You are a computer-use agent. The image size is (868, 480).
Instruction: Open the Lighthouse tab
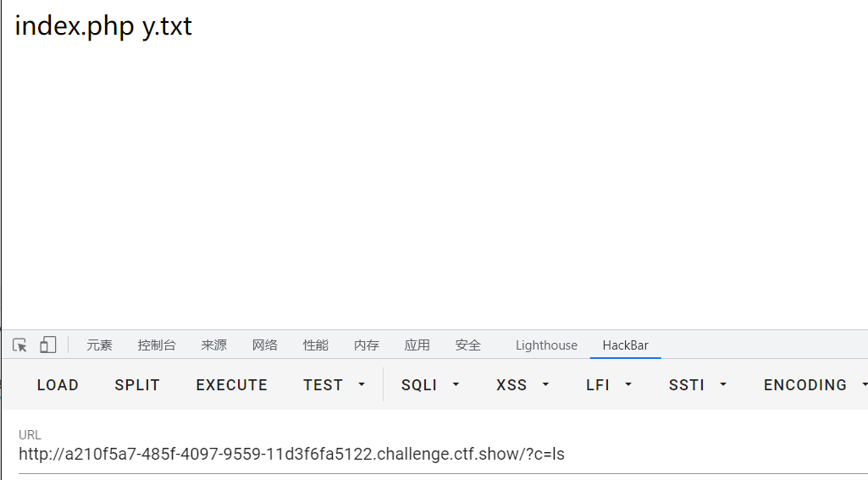(546, 345)
